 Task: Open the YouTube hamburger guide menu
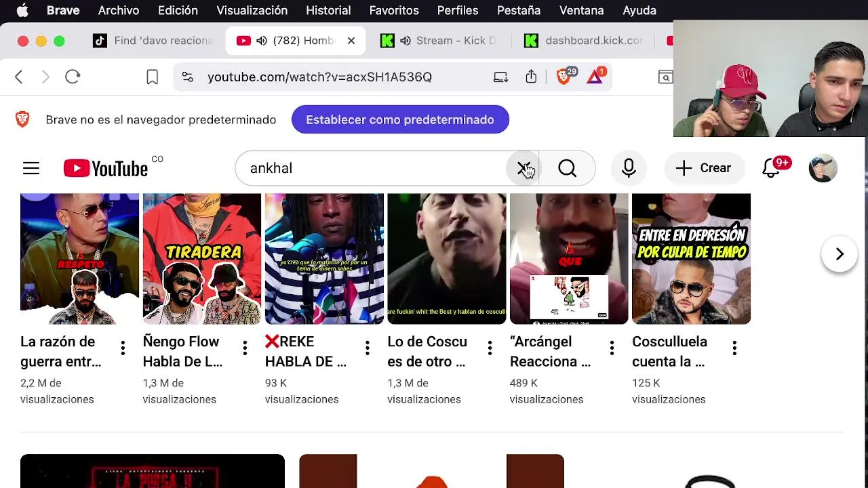coord(31,168)
